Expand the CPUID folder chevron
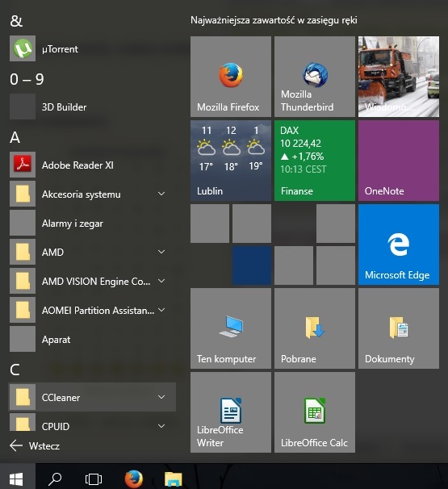448x489 pixels. tap(161, 426)
